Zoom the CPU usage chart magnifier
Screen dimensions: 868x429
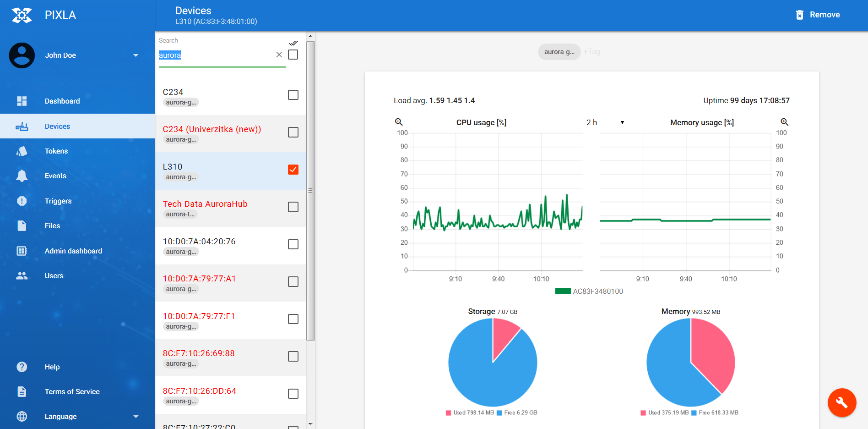tap(399, 122)
